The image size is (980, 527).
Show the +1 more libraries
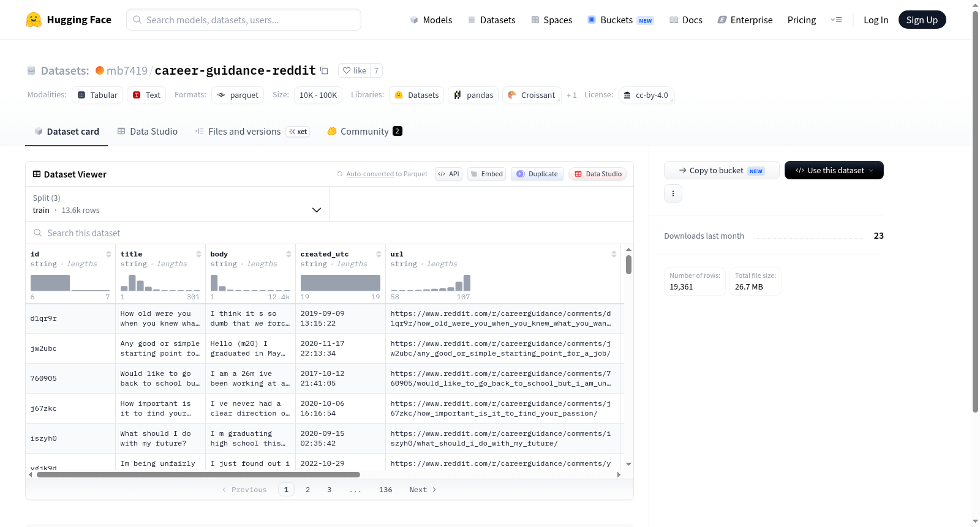pos(571,95)
